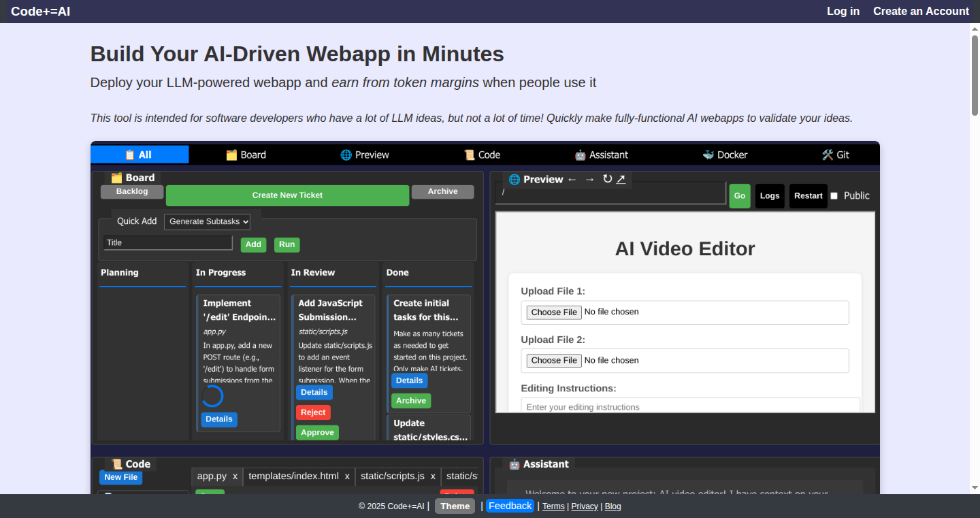
Task: Switch to the Git tab
Action: [x=836, y=155]
